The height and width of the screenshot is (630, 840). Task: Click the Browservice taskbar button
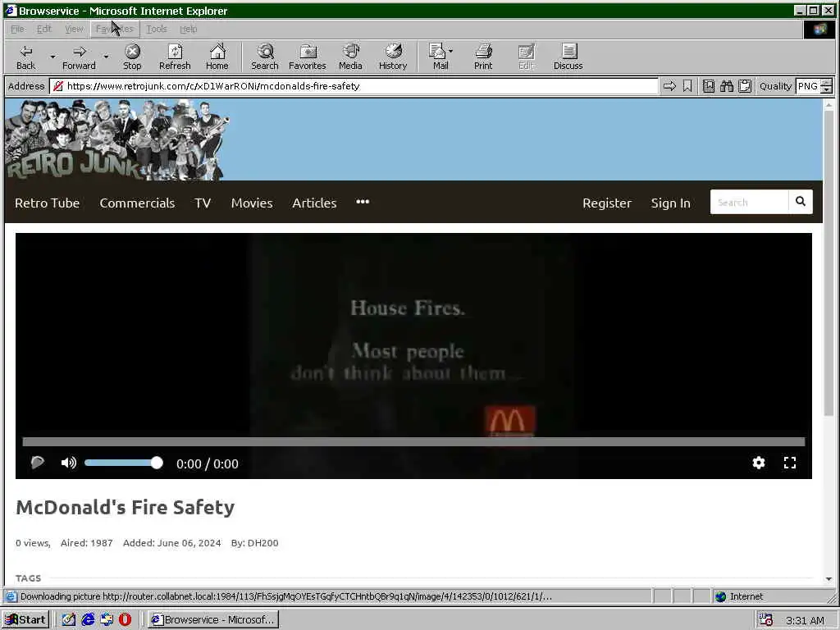(213, 620)
